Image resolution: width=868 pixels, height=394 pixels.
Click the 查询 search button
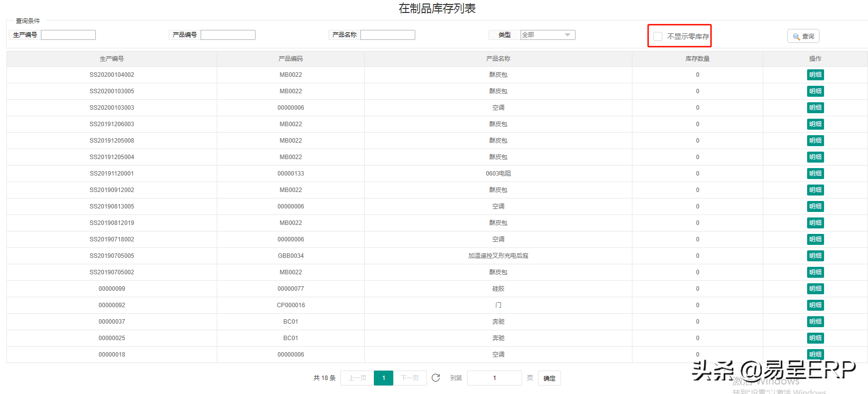[803, 36]
